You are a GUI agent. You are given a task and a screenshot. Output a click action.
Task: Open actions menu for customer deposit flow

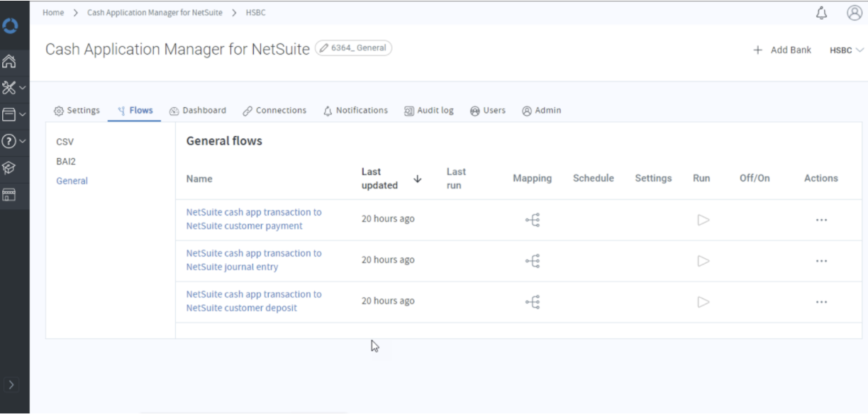pyautogui.click(x=821, y=303)
